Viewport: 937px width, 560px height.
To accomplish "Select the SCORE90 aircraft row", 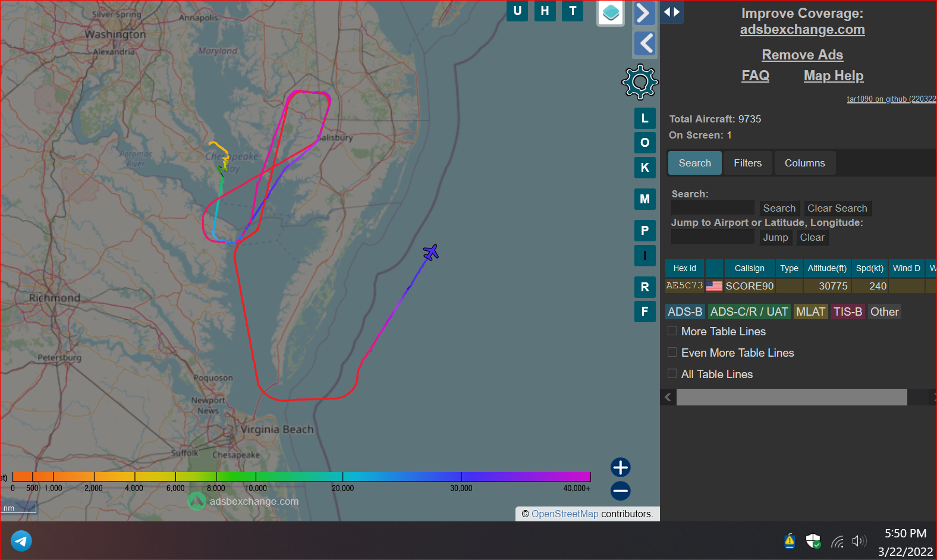I will click(x=801, y=286).
